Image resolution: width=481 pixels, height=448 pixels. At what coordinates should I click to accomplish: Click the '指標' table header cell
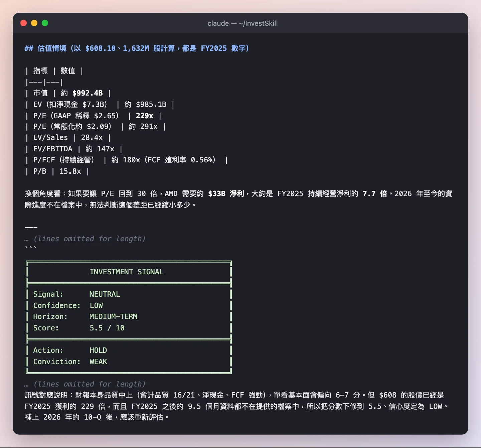click(x=40, y=71)
